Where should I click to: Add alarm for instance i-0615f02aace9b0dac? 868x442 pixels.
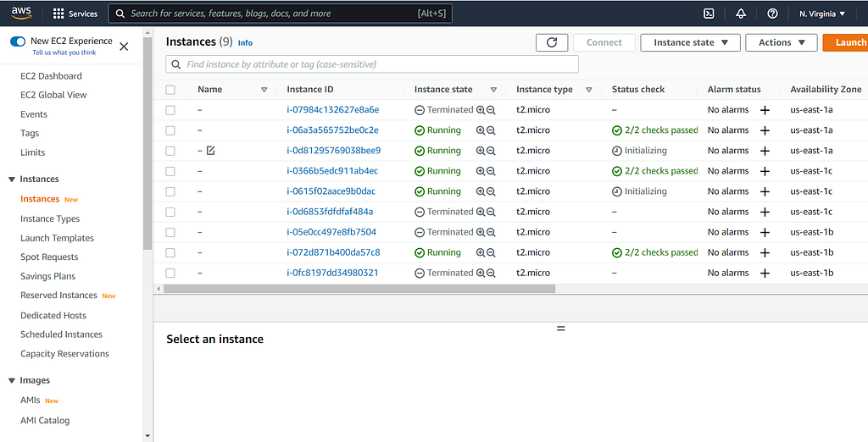coord(765,191)
